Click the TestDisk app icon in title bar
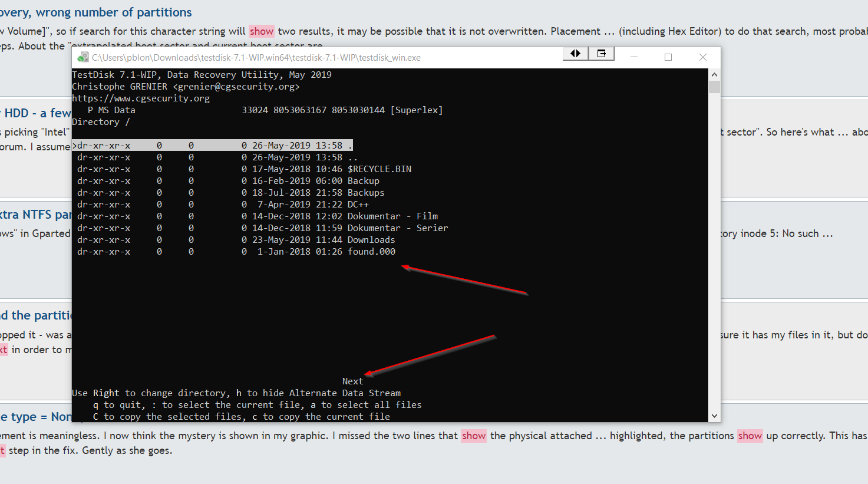Image resolution: width=868 pixels, height=484 pixels. tap(83, 57)
